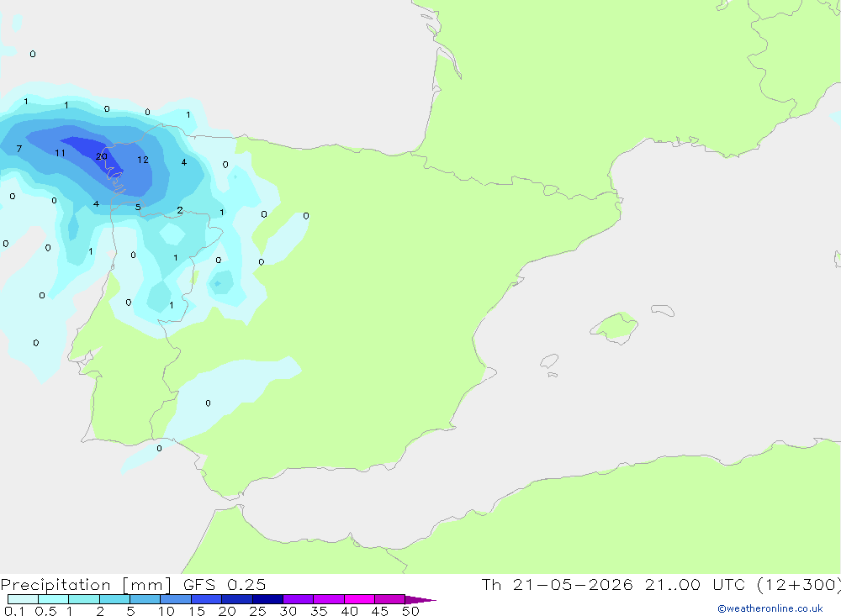Click the '(12+300)' forecast offset text
The width and height of the screenshot is (841, 616).
pos(799,585)
